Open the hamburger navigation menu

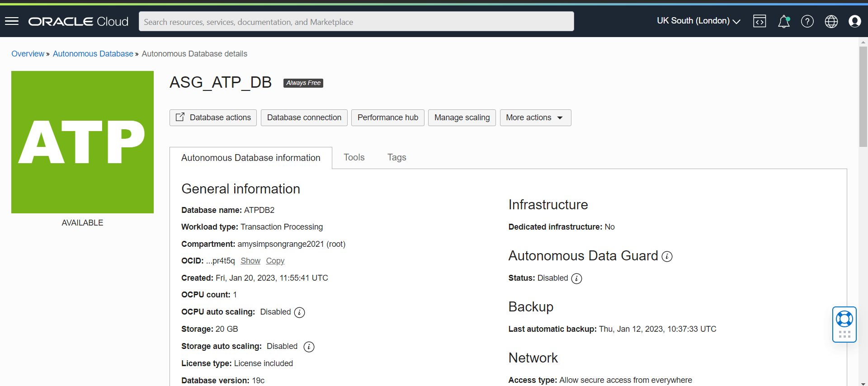coord(12,21)
